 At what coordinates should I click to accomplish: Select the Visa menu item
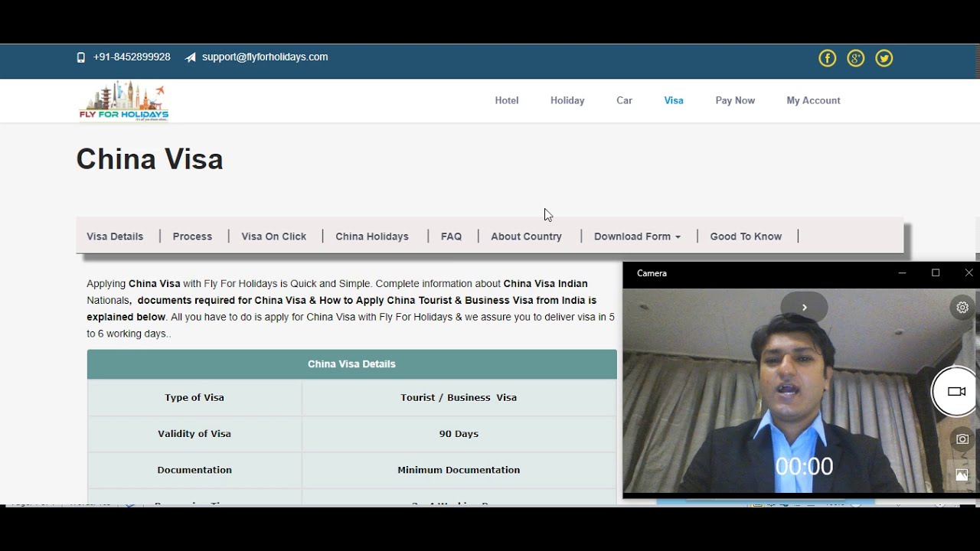pyautogui.click(x=674, y=100)
